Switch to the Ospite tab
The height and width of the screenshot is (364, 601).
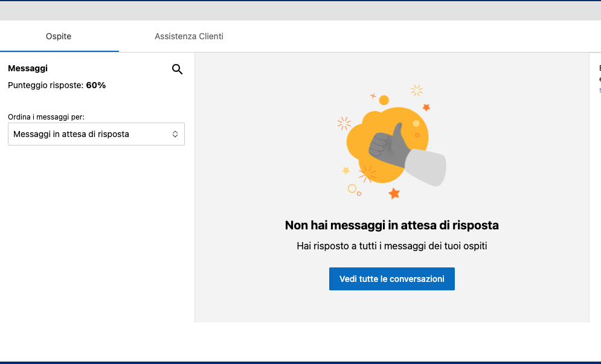(x=59, y=36)
